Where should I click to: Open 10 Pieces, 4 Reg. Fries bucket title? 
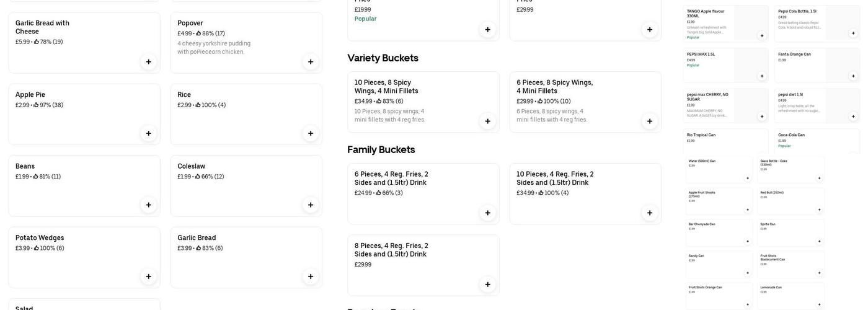point(554,179)
